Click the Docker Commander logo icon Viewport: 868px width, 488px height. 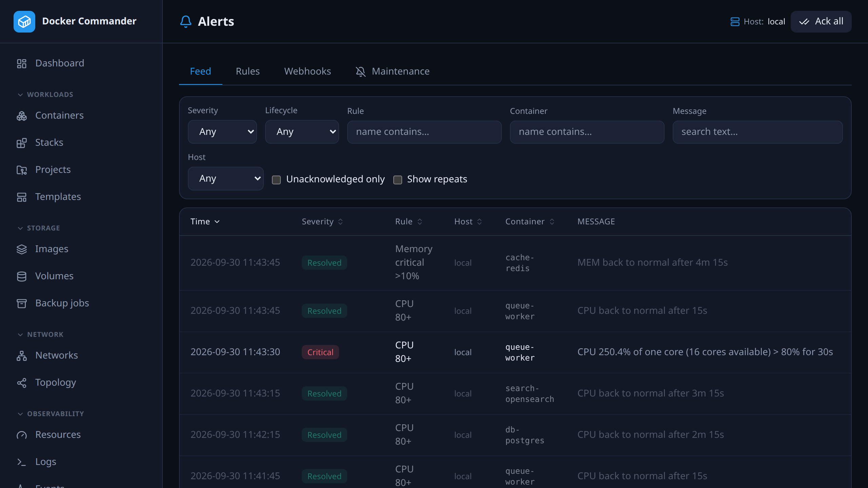click(24, 22)
